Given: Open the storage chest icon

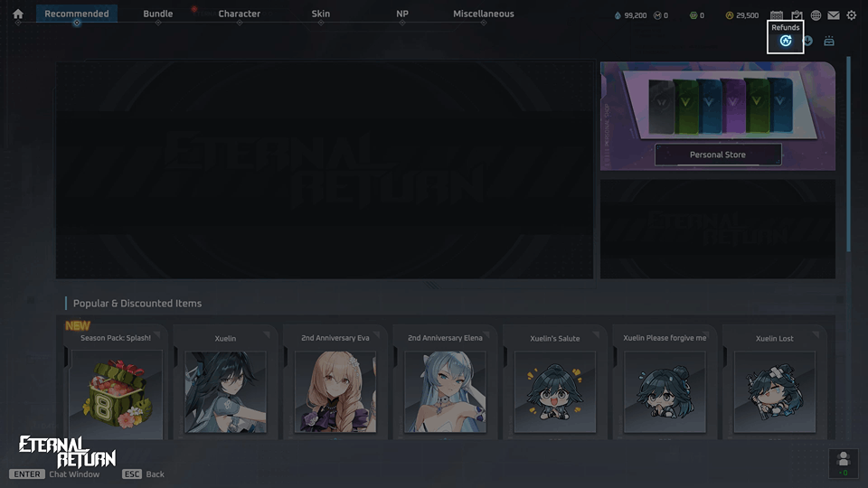Looking at the screenshot, I should click(x=829, y=41).
